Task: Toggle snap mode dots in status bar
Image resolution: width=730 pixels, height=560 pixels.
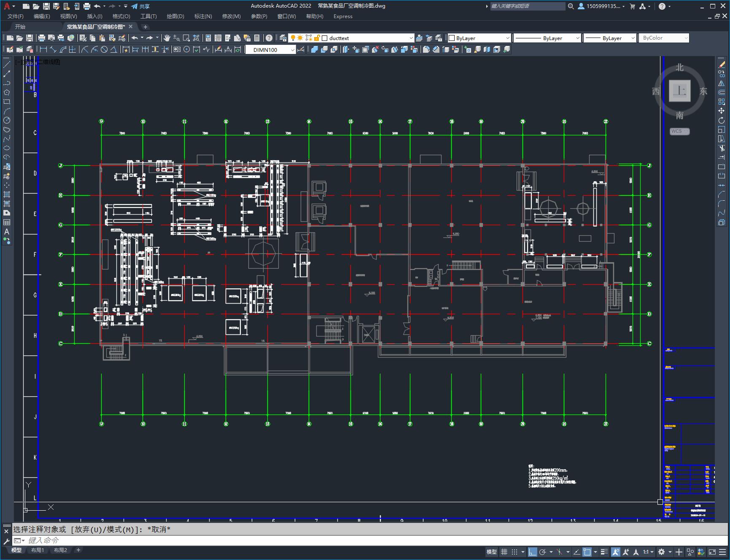Action: [x=514, y=552]
